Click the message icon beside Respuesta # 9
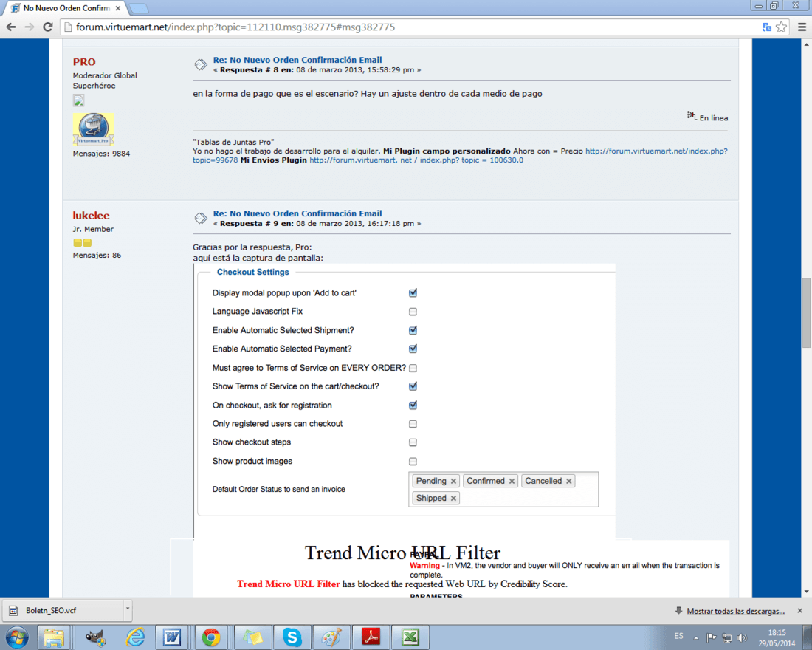Screen dimensions: 812x650 pyautogui.click(x=200, y=218)
